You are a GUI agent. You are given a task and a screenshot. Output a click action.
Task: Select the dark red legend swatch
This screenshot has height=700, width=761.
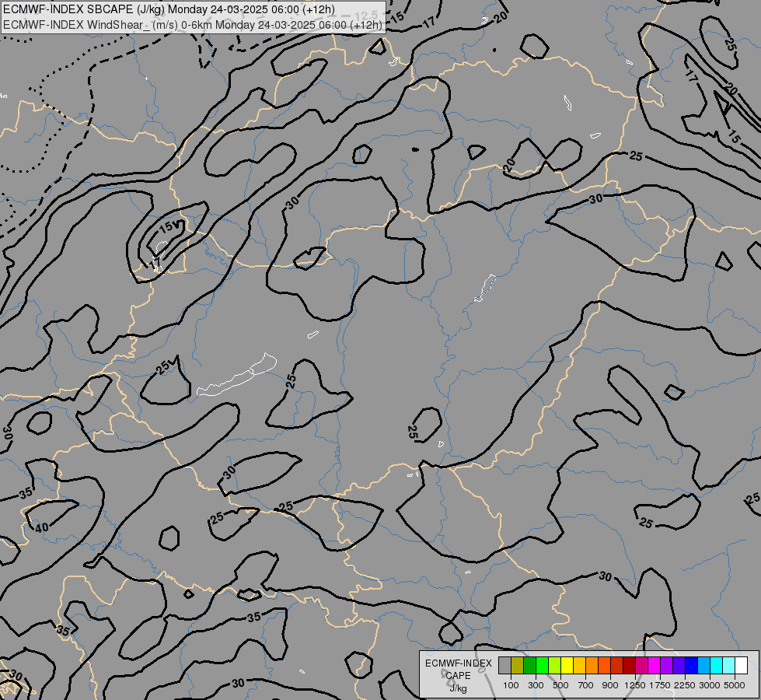click(x=630, y=666)
